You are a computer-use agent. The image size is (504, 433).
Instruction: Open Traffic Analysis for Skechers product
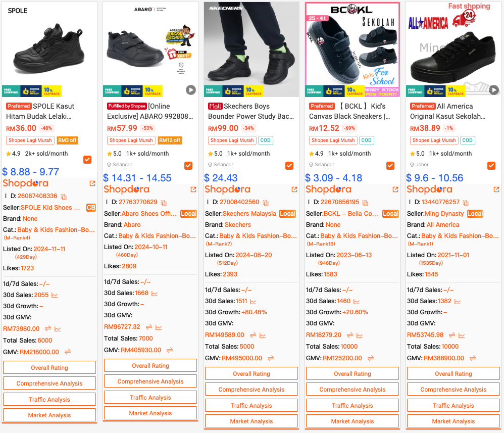(251, 406)
